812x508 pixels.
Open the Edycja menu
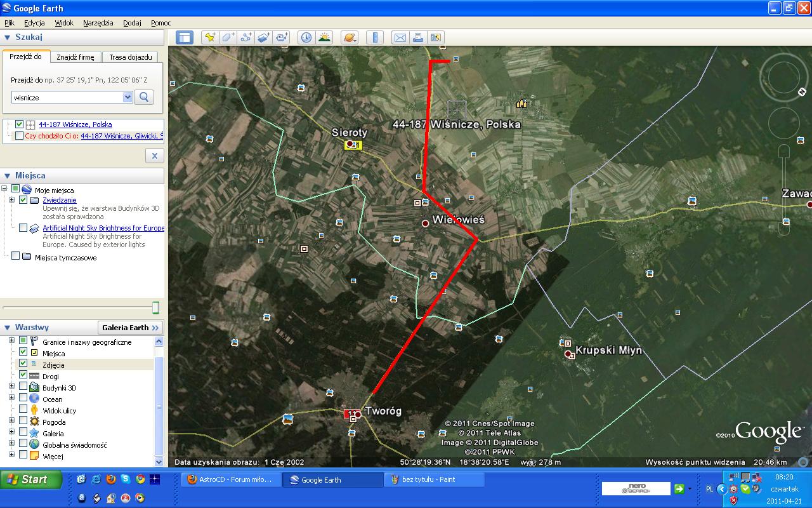(34, 23)
